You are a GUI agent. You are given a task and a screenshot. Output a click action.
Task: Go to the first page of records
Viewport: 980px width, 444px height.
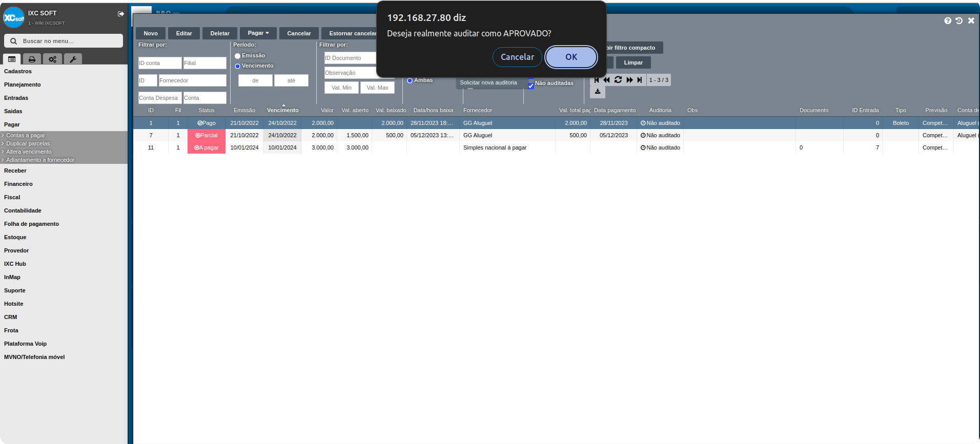coord(596,80)
